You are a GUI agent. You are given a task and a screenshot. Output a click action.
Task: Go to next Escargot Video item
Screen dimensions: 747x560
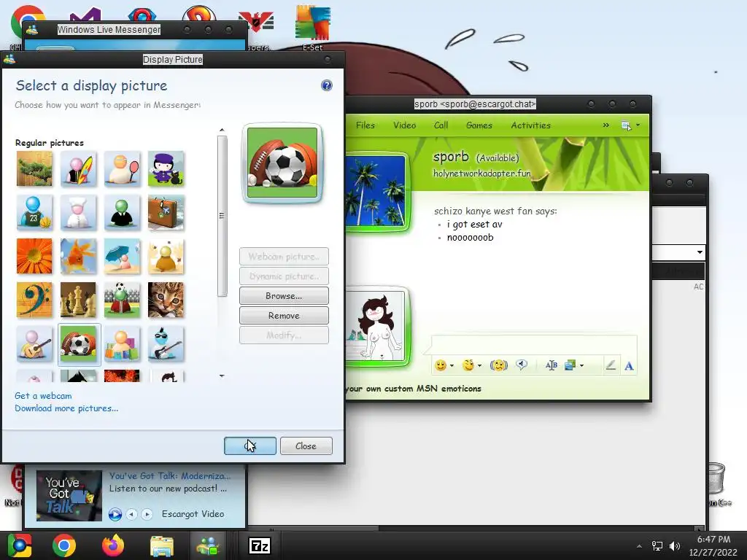click(x=147, y=514)
